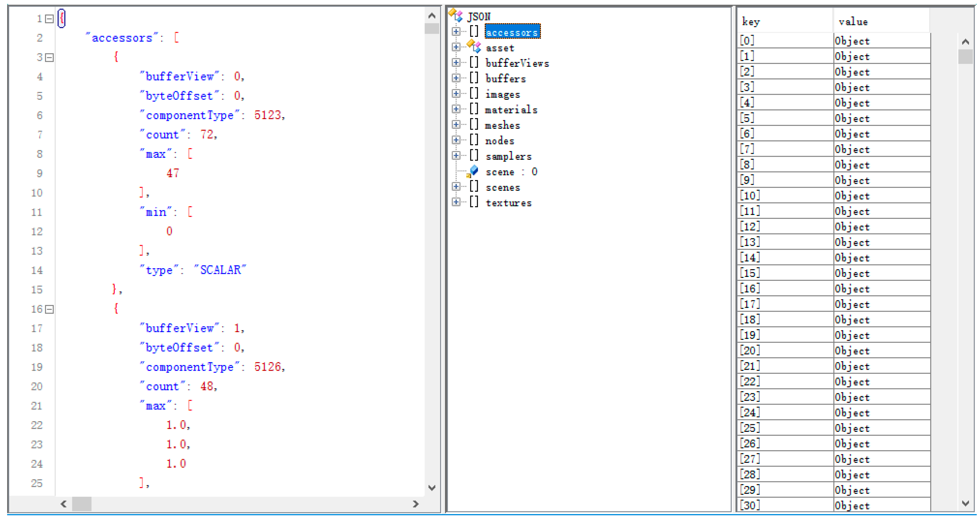Click the textures array bracket icon
This screenshot has height=520, width=980.
click(x=474, y=202)
